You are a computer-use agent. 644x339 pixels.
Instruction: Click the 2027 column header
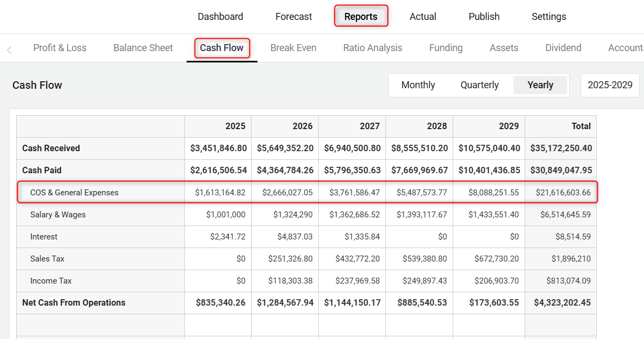[x=369, y=126]
